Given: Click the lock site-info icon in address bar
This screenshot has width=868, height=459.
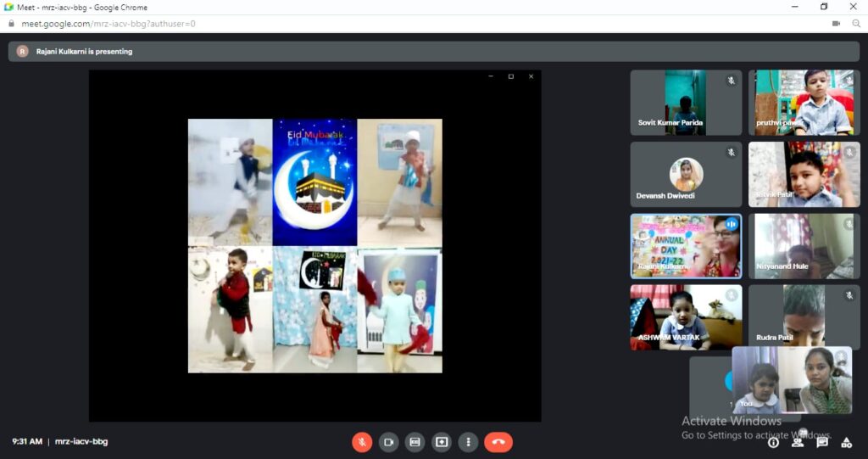Looking at the screenshot, I should [x=11, y=24].
